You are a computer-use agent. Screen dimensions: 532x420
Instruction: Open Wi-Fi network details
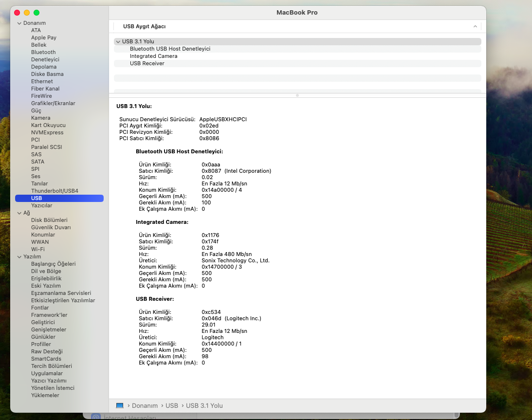tap(38, 249)
